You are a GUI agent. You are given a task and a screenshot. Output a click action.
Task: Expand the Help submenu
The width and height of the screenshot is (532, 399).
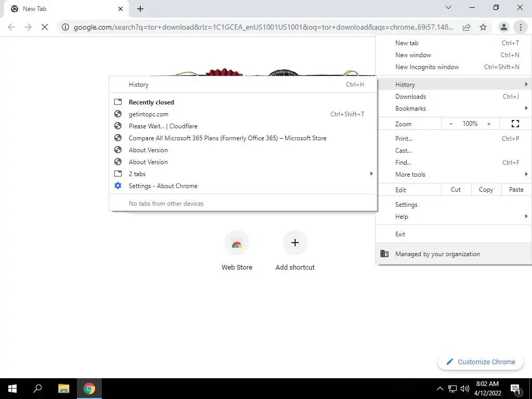(x=454, y=217)
